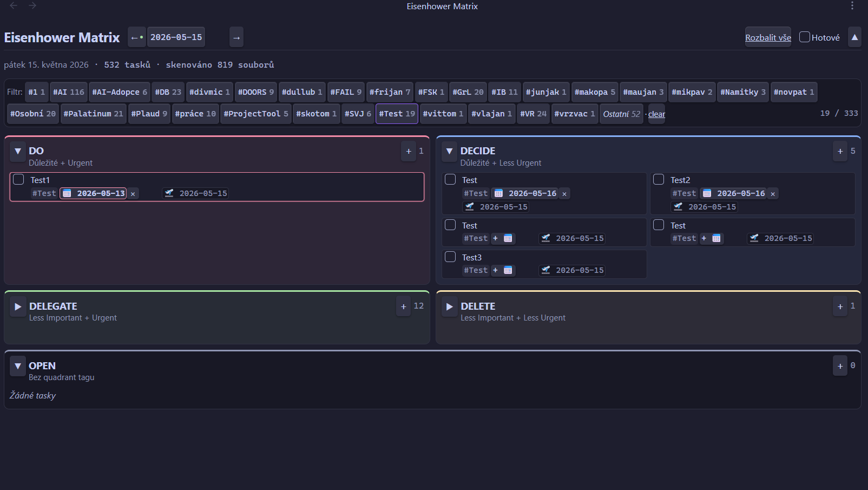Navigate back with the top-left arrow
This screenshot has height=490, width=868.
[x=14, y=5]
